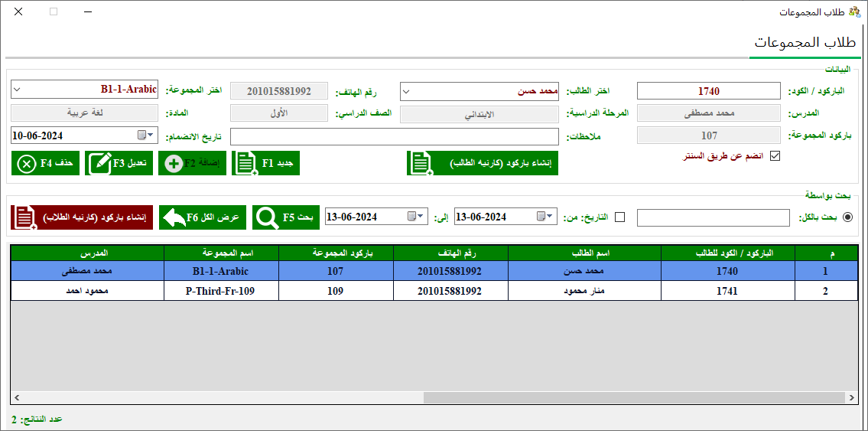Click green create barcode student card button
The height and width of the screenshot is (431, 868).
[x=483, y=164]
